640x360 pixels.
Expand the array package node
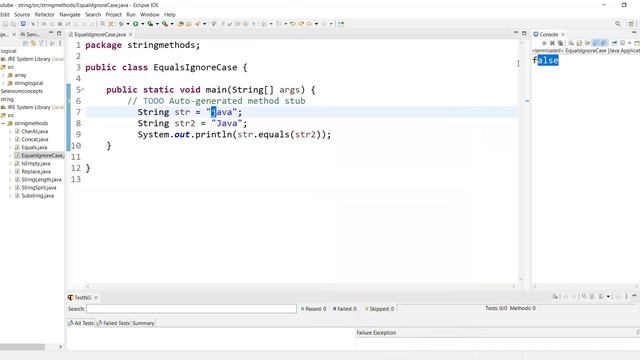click(x=3, y=75)
